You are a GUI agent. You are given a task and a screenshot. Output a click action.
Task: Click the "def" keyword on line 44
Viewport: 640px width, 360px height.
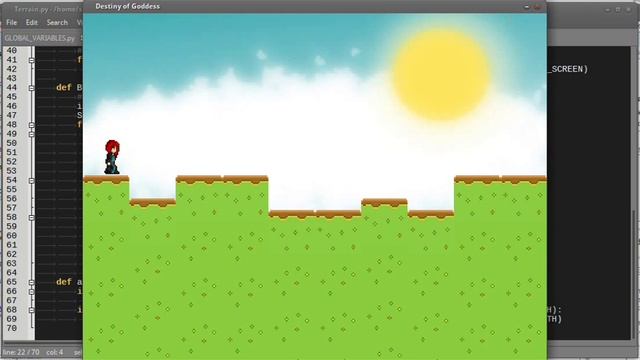coord(64,87)
